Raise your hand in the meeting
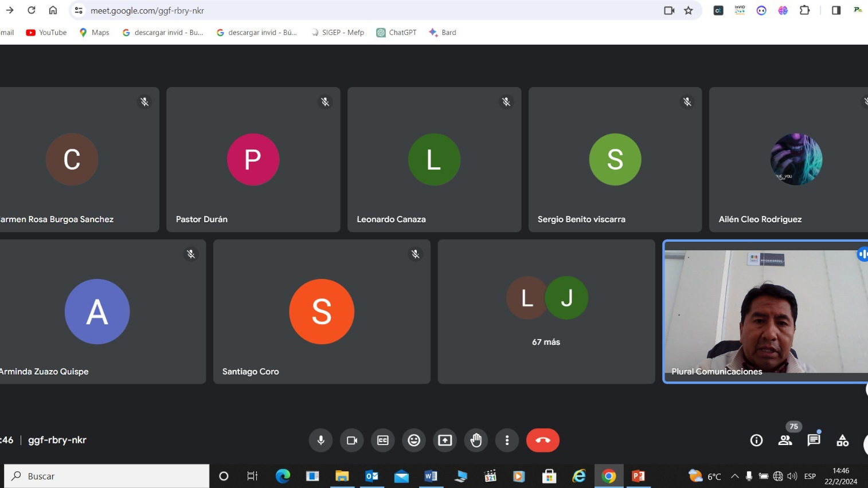 476,440
